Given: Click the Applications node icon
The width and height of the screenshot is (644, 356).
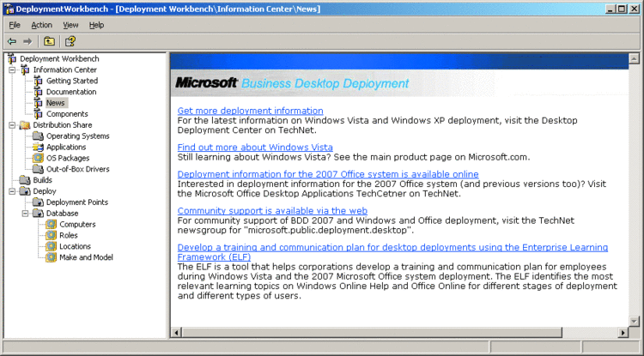Looking at the screenshot, I should tap(38, 147).
